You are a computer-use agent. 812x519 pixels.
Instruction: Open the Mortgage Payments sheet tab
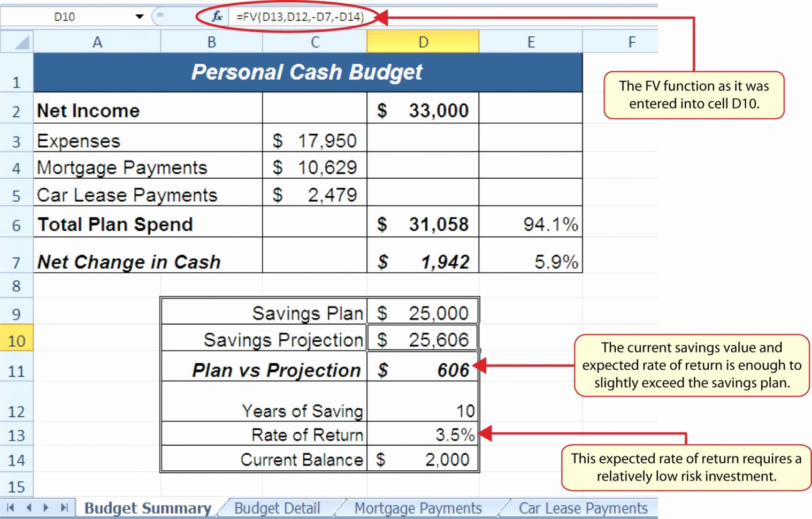coord(418,508)
